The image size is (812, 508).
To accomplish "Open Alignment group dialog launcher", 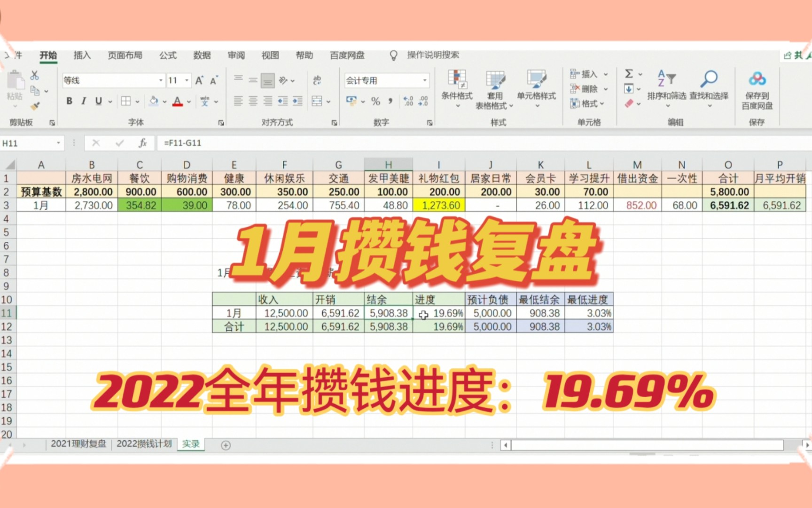I will point(334,123).
